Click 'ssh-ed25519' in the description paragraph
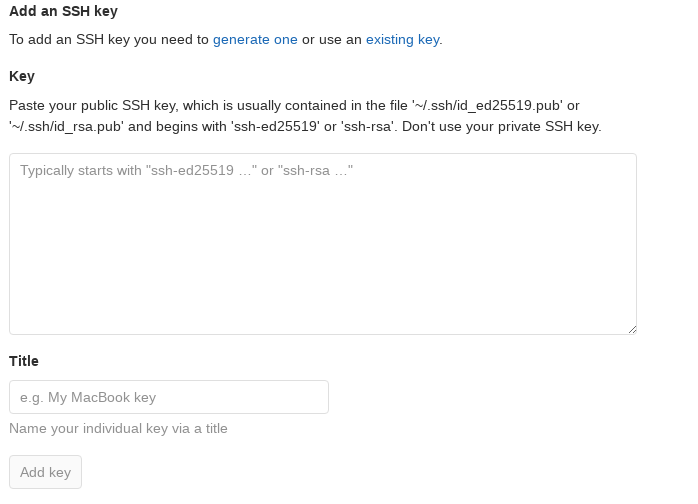Image resolution: width=698 pixels, height=504 pixels. point(274,127)
